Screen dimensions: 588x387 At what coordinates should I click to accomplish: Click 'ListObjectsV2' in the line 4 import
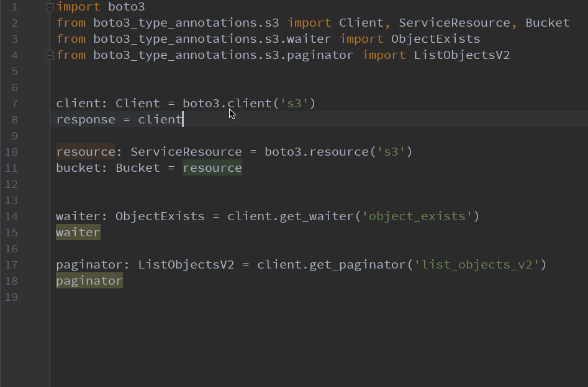(461, 55)
